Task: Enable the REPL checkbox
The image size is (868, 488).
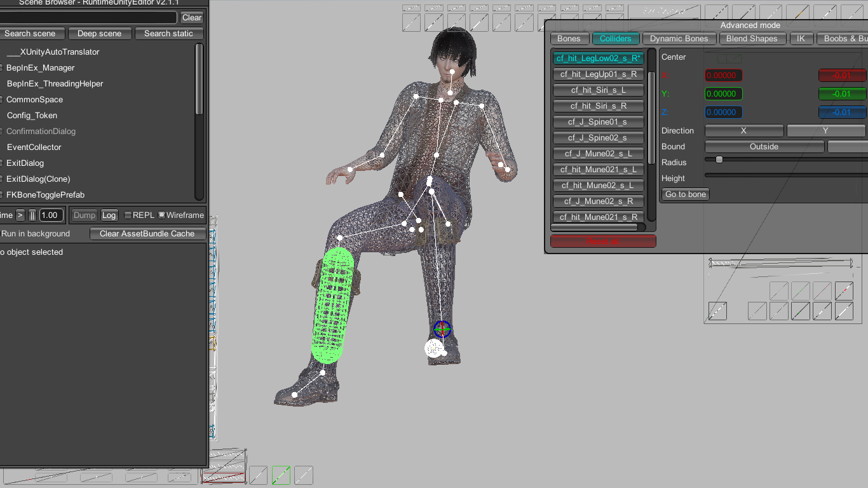Action: (x=128, y=215)
